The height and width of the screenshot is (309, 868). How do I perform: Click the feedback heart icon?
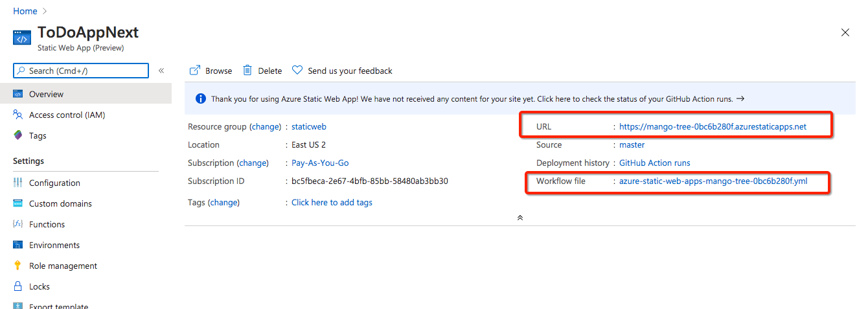point(297,71)
